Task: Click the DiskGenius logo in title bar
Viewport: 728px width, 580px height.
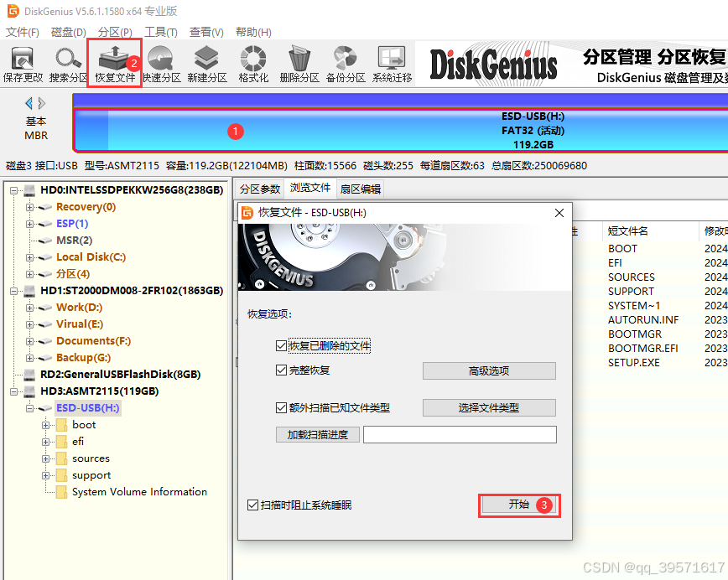Action: tap(13, 11)
